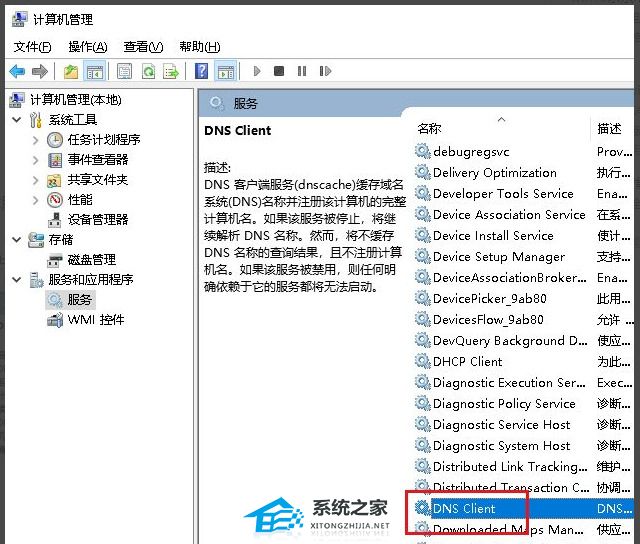Select 事件查看器 in the tree
The image size is (640, 544).
[98, 160]
